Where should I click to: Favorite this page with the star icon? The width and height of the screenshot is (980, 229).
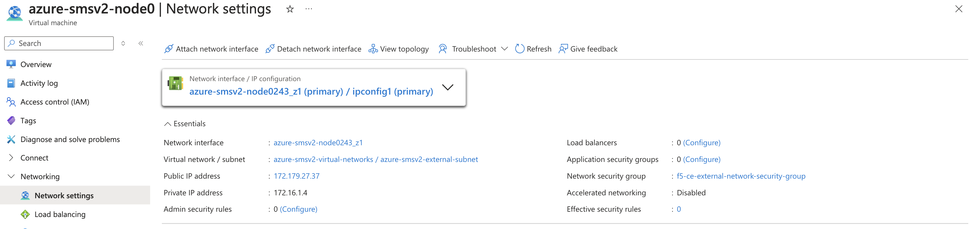tap(290, 9)
